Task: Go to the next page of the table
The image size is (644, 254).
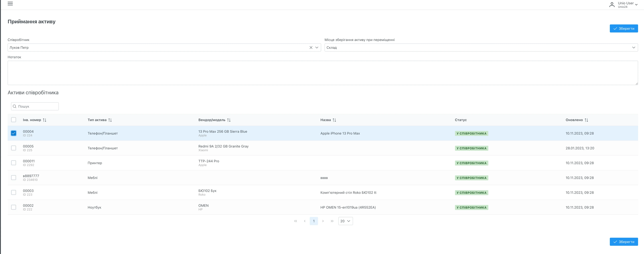Action: point(323,221)
